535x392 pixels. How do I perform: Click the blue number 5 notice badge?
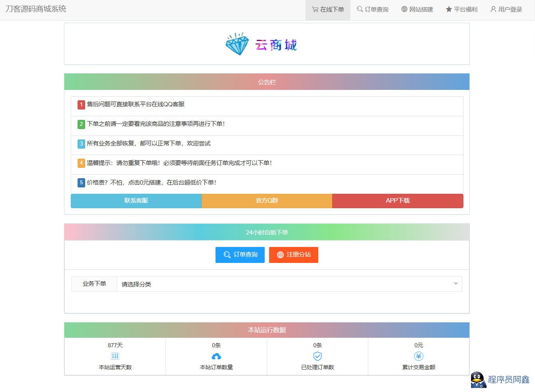click(x=81, y=183)
